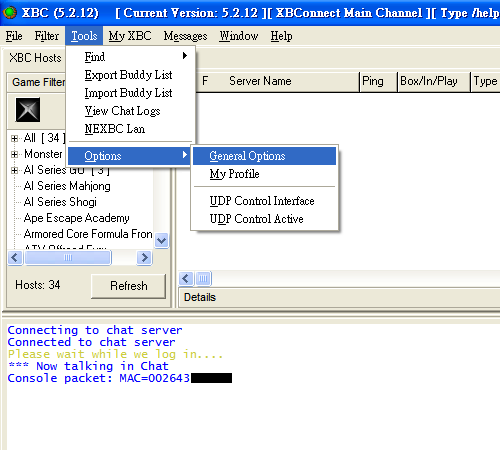500x450 pixels.
Task: Sort by Type column header
Action: click(485, 81)
